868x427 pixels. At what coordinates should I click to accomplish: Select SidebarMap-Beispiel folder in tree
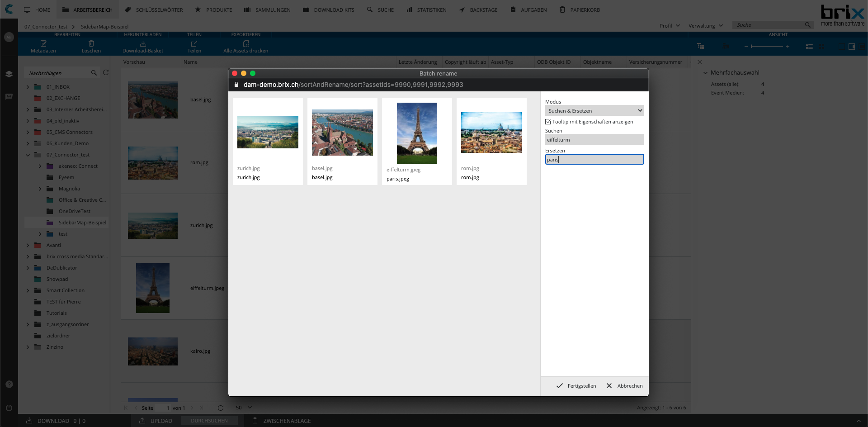82,223
